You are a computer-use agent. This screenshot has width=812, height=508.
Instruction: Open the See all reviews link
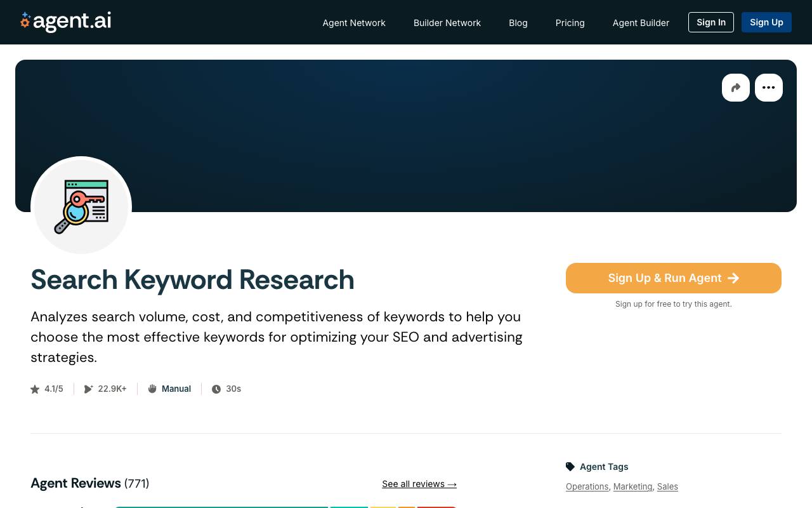(x=419, y=484)
